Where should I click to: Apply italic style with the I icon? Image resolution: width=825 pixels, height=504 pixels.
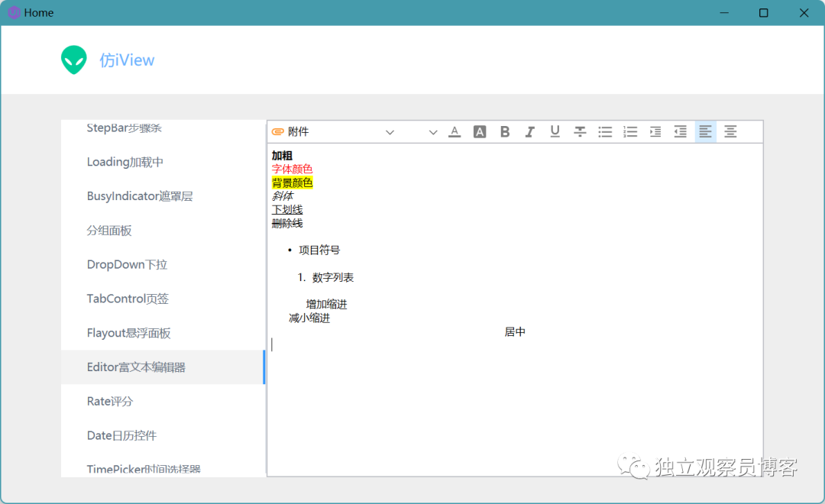(530, 131)
